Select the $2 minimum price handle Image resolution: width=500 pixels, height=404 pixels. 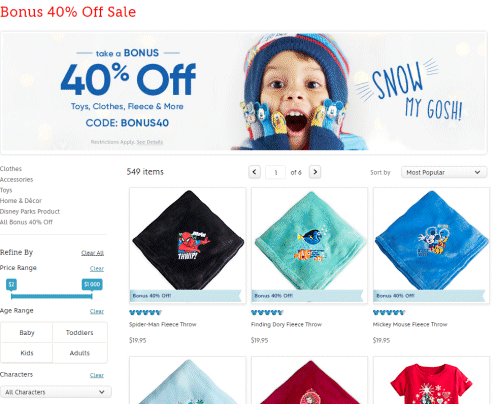coord(11,284)
